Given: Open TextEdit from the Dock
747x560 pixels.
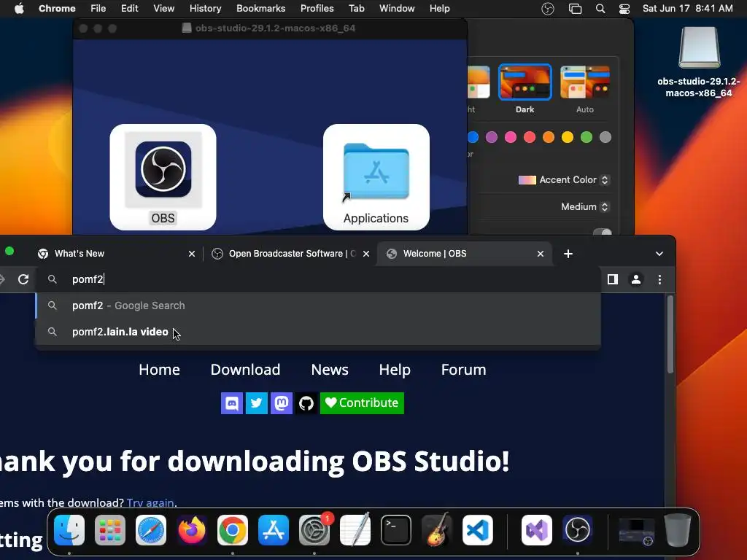Looking at the screenshot, I should click(355, 530).
